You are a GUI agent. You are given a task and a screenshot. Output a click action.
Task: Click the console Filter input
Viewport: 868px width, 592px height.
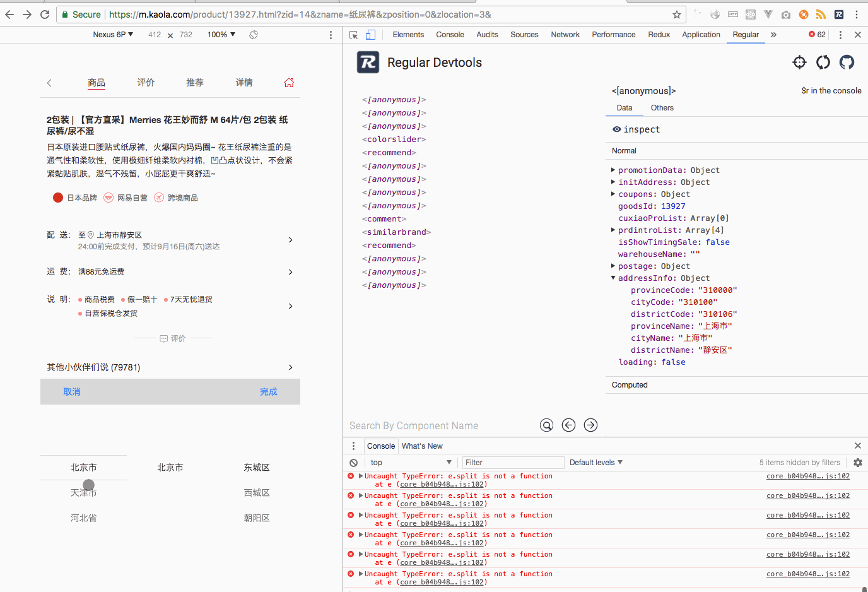click(513, 463)
